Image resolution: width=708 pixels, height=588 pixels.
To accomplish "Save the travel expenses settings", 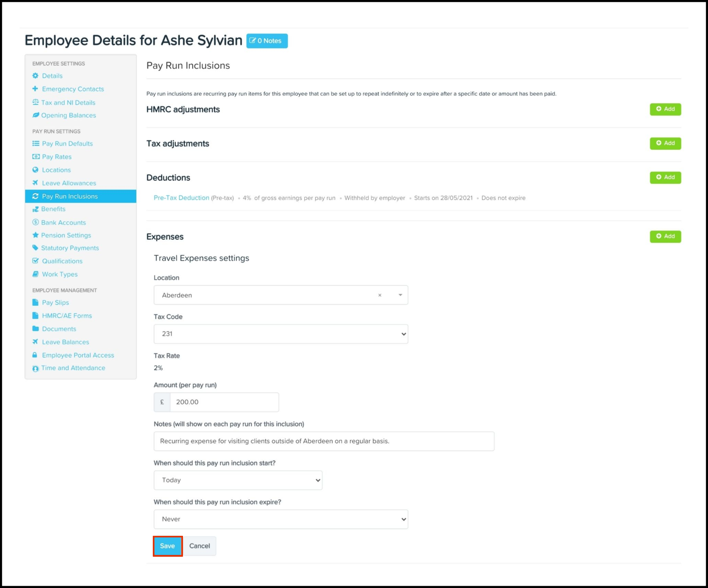I will [168, 546].
